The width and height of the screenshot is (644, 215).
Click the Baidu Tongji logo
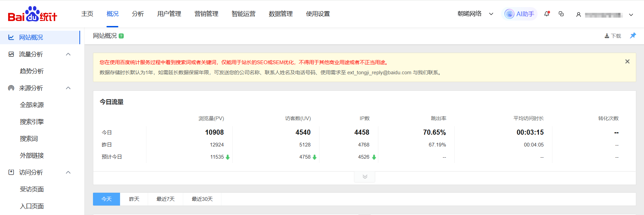coord(32,14)
